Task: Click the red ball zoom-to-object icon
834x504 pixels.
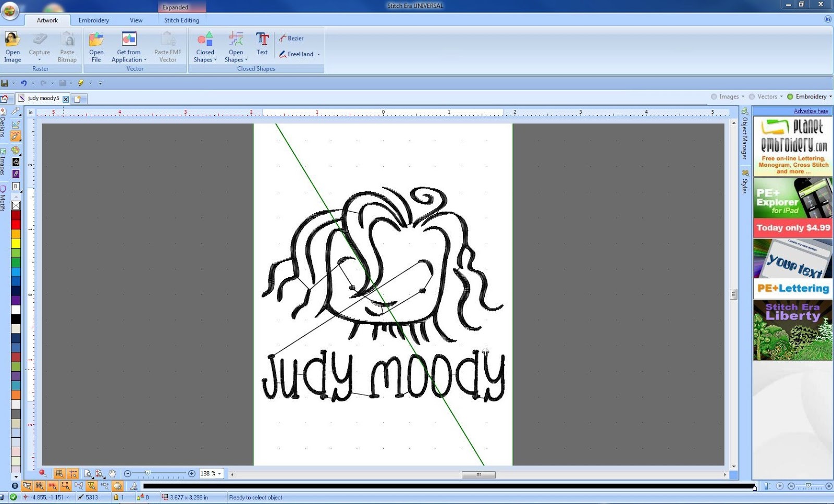Action: (43, 473)
